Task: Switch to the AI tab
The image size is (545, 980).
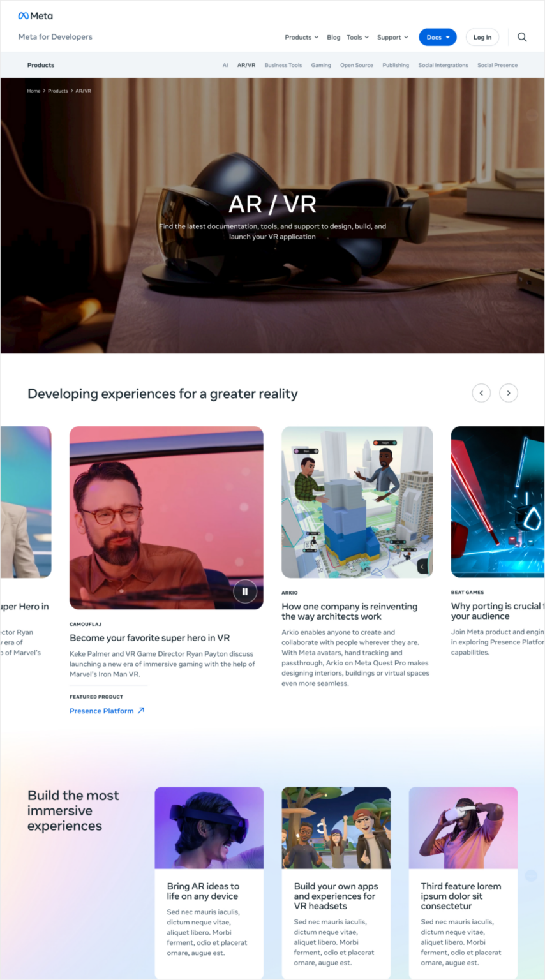Action: tap(225, 64)
